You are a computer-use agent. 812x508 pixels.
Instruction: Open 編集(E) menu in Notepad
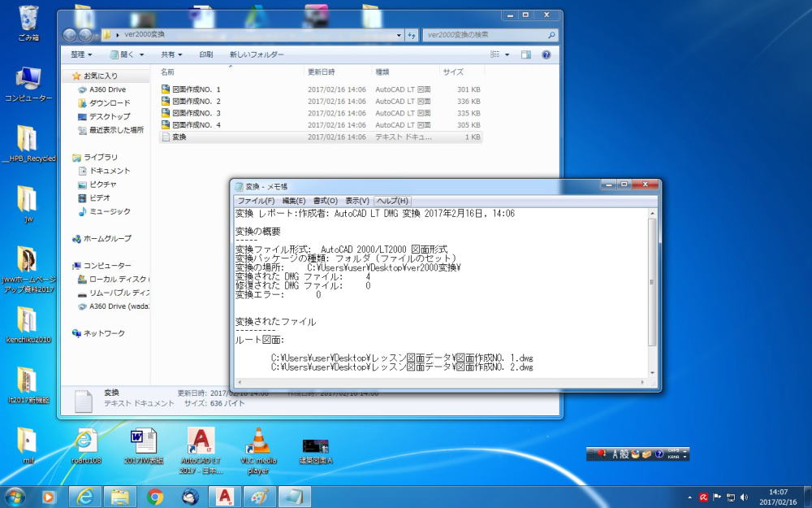[x=294, y=201]
